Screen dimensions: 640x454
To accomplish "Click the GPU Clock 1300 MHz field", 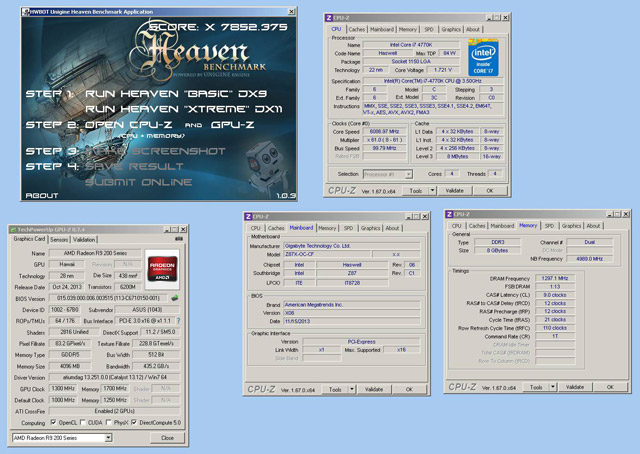I will (62, 388).
